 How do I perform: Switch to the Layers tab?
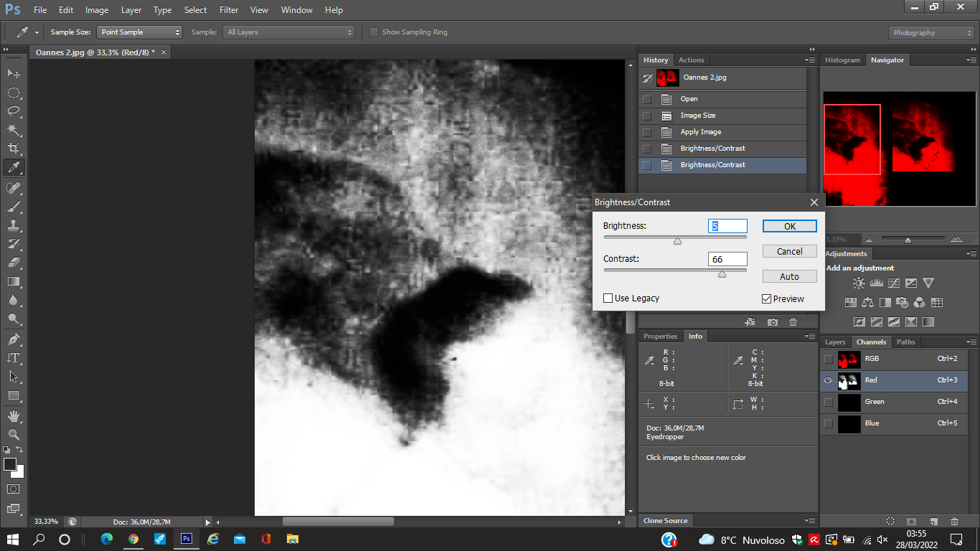835,342
